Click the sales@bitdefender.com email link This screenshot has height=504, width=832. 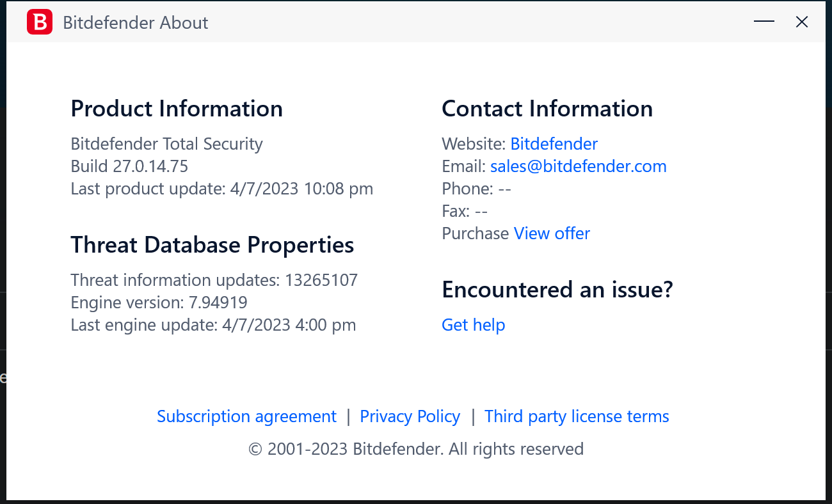pyautogui.click(x=578, y=166)
